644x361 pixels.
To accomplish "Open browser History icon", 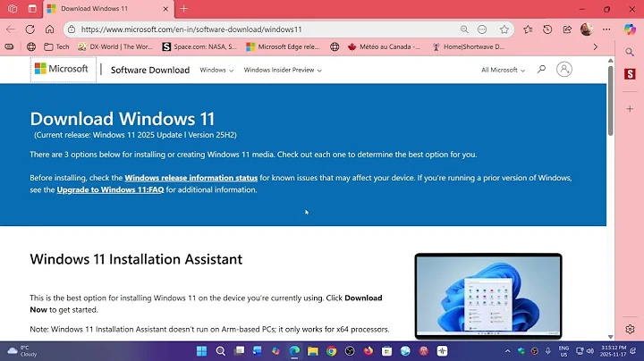I will 547,29.
